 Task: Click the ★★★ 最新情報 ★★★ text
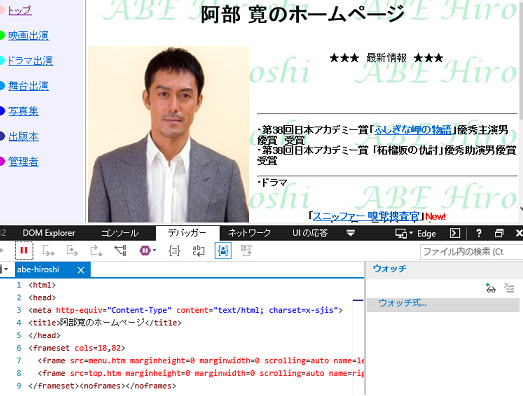(386, 58)
